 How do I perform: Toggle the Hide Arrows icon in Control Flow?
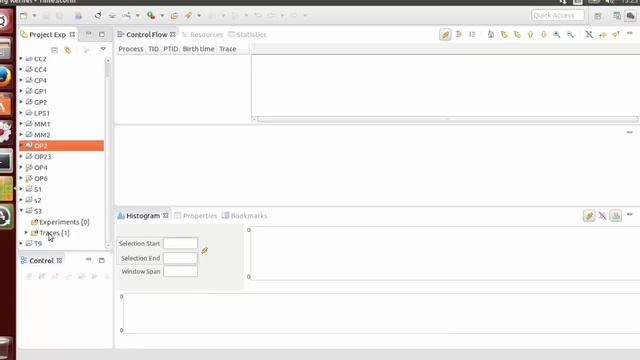(589, 35)
